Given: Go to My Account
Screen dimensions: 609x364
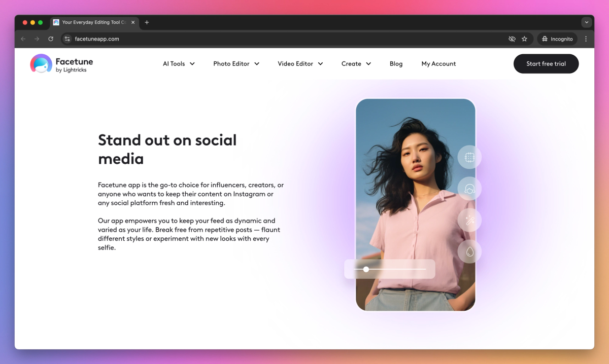Looking at the screenshot, I should tap(438, 64).
